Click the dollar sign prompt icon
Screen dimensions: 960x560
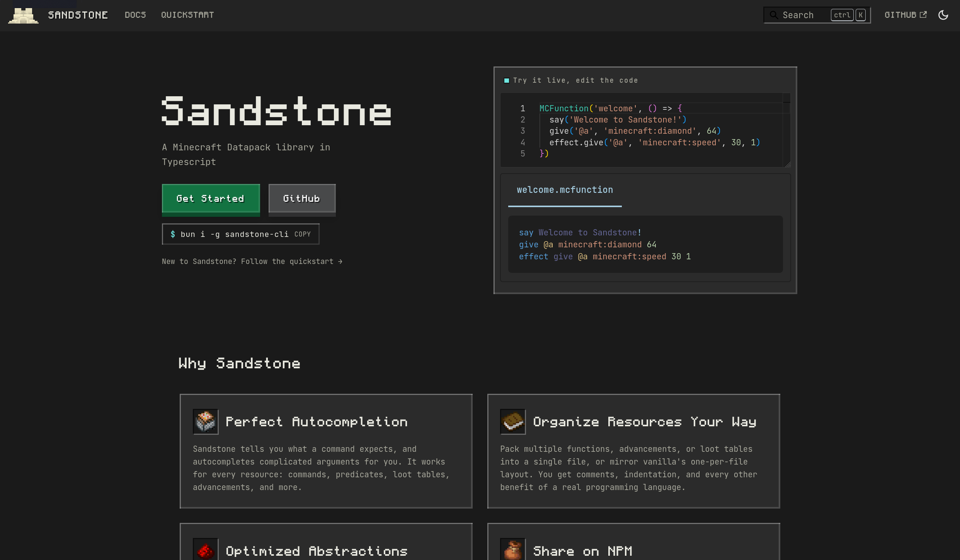[x=173, y=234]
